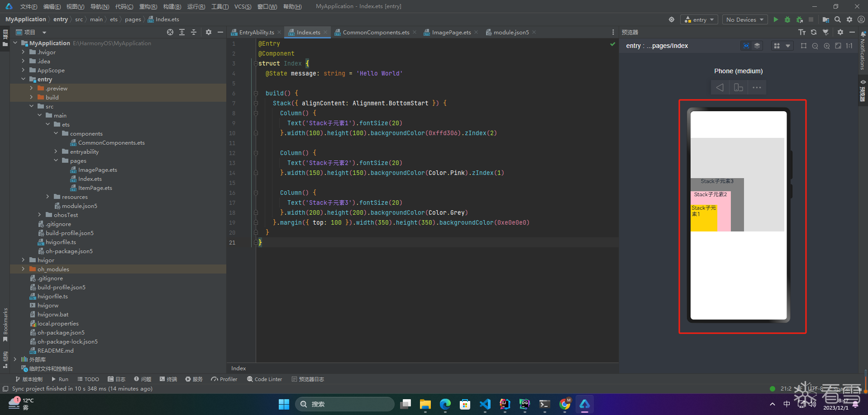The image size is (868, 415).
Task: Click the frame icon left of preview zoom out
Action: click(x=804, y=46)
